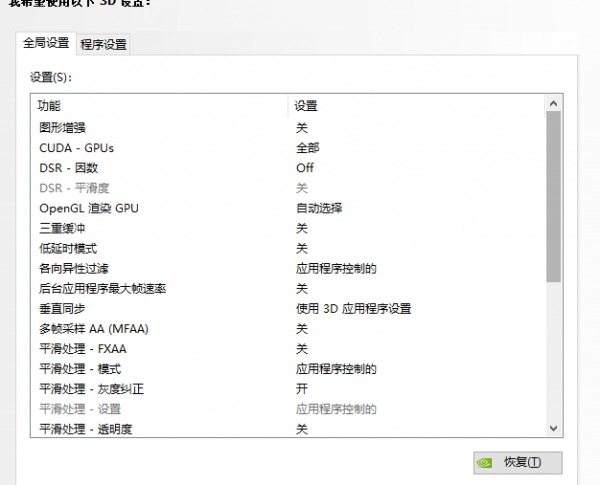Click the 关 value for 三重缓冲

(302, 229)
